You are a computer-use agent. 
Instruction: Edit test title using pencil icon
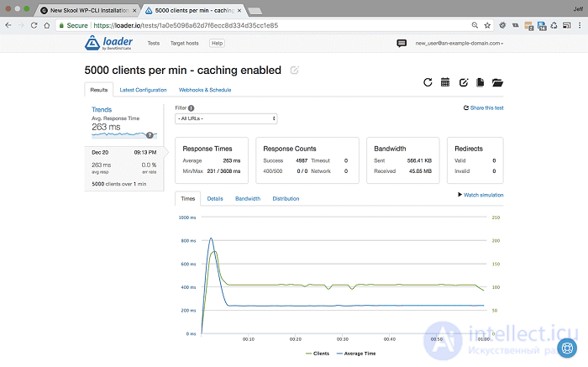pos(294,70)
